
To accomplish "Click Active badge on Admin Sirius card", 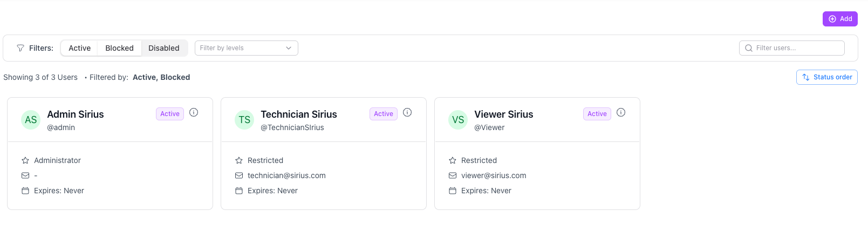I will [x=170, y=114].
